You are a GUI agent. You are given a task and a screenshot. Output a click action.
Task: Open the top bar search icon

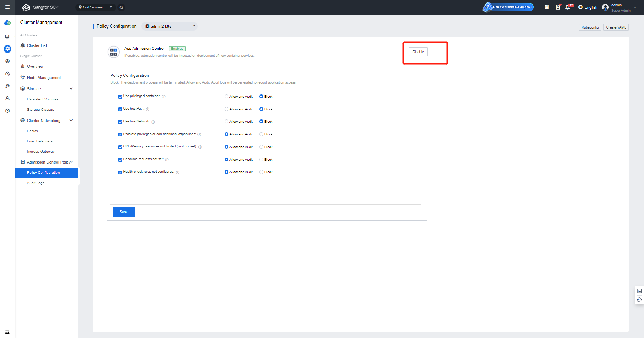(121, 7)
